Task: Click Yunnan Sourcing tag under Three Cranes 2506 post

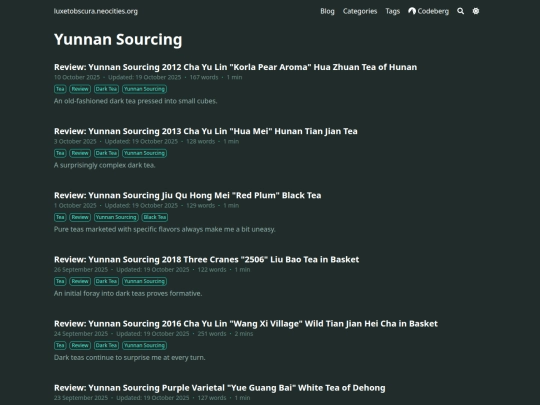Action: click(144, 281)
